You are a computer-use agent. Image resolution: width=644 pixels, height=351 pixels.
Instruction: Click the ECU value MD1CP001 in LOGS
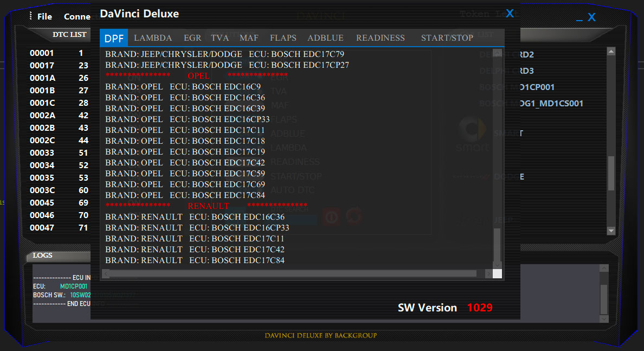tap(74, 286)
